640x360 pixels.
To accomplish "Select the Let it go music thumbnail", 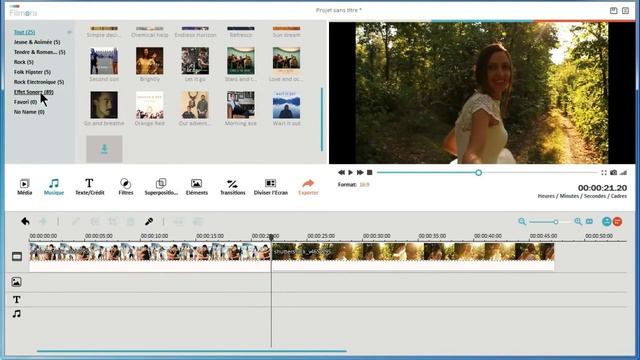I will point(195,61).
